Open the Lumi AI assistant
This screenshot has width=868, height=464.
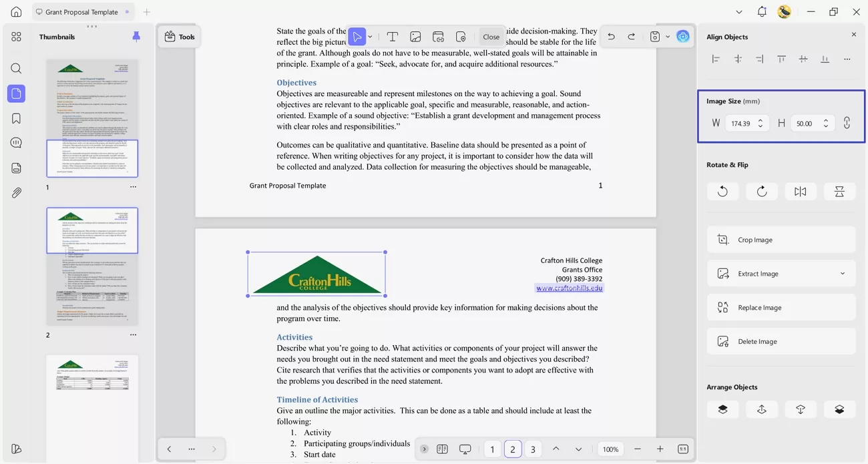tap(682, 36)
